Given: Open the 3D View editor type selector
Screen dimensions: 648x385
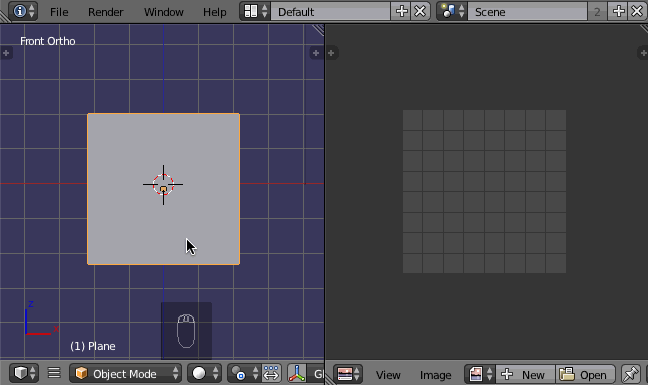Looking at the screenshot, I should click(x=24, y=373).
